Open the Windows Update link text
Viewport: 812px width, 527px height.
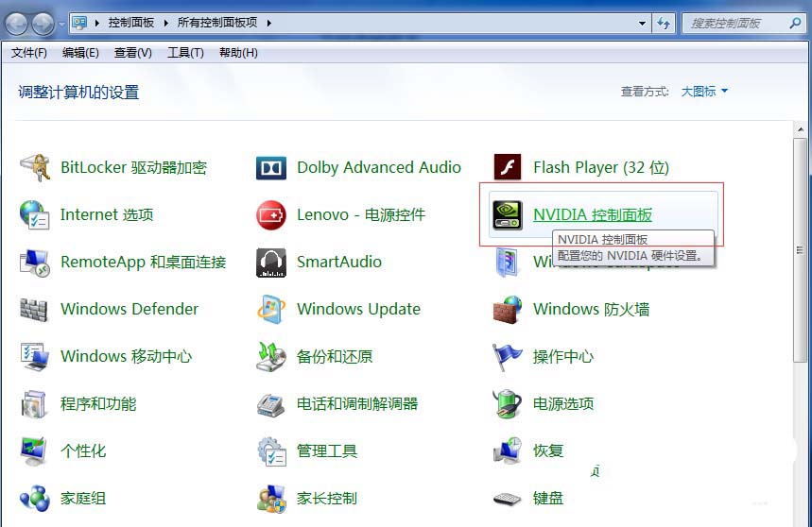[x=358, y=309]
